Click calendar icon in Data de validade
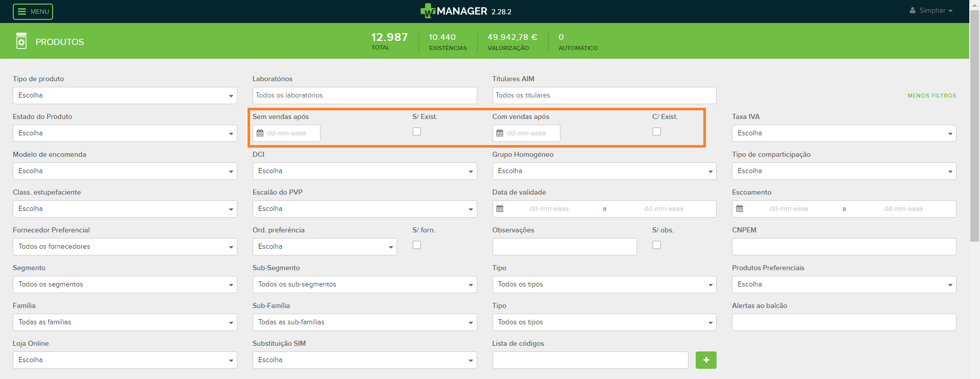 click(500, 209)
